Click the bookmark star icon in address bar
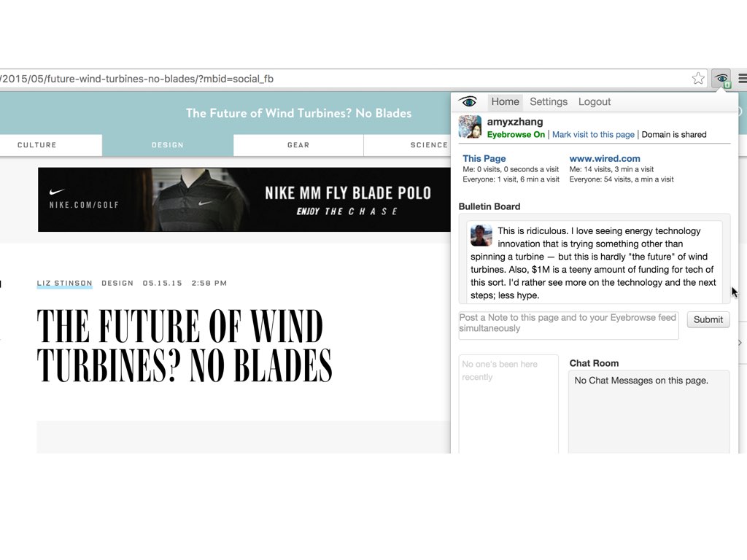Viewport: 747px width, 560px height. click(698, 79)
